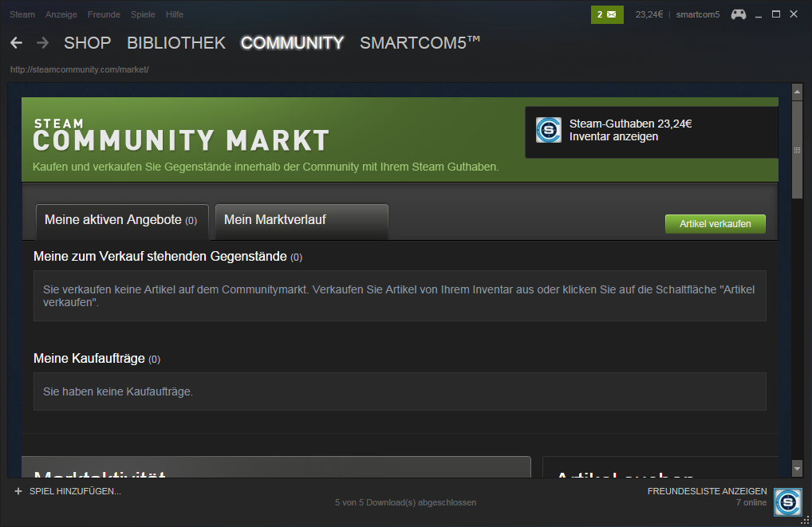
Task: Click the 23,24€ wallet balance in title bar
Action: click(648, 14)
